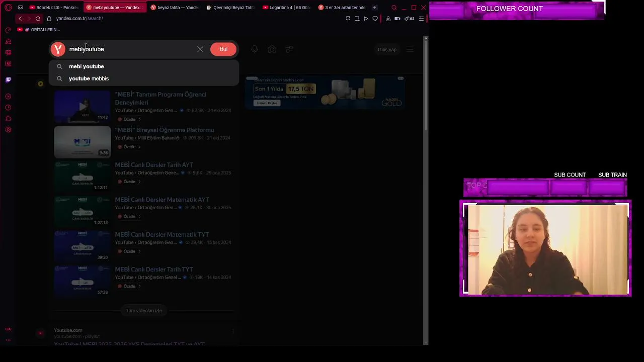This screenshot has width=644, height=362.
Task: Open the Yandex hamburger menu icon
Action: 410,49
